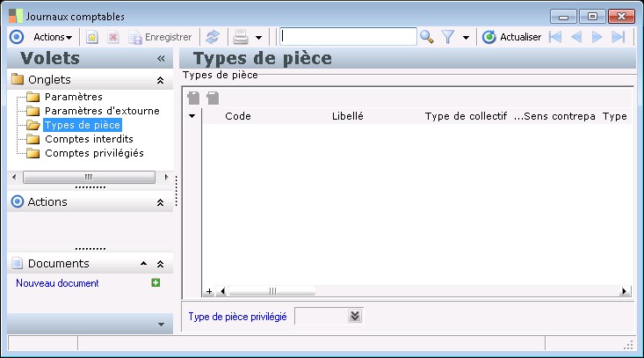Open the Type de pièce privilégié dropdown
Screen dimensions: 644x358
coord(354,317)
